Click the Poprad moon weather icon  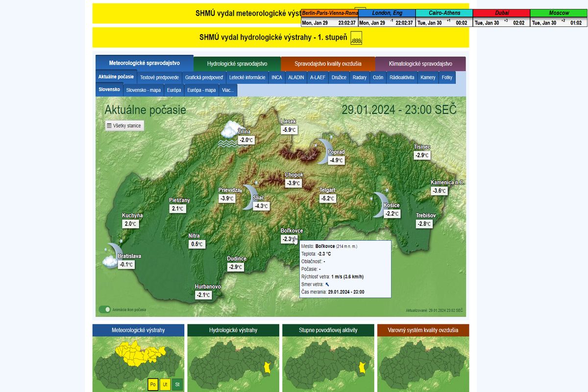[322, 149]
